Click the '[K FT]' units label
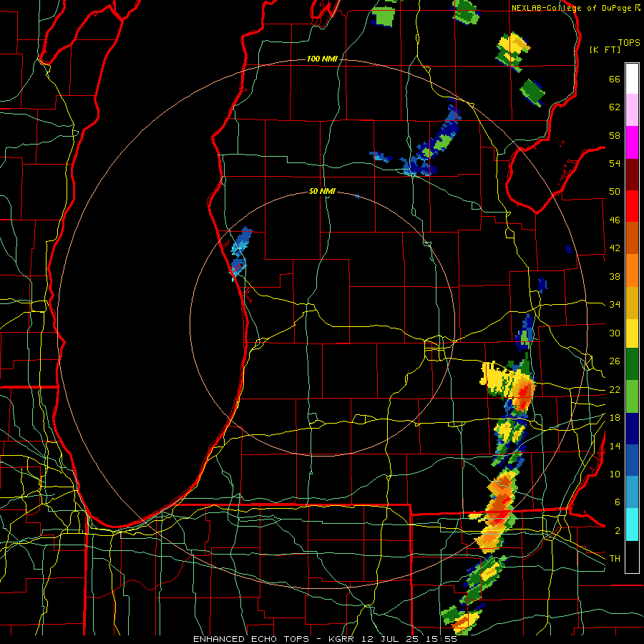Screen dimensions: 644x644 (x=605, y=49)
